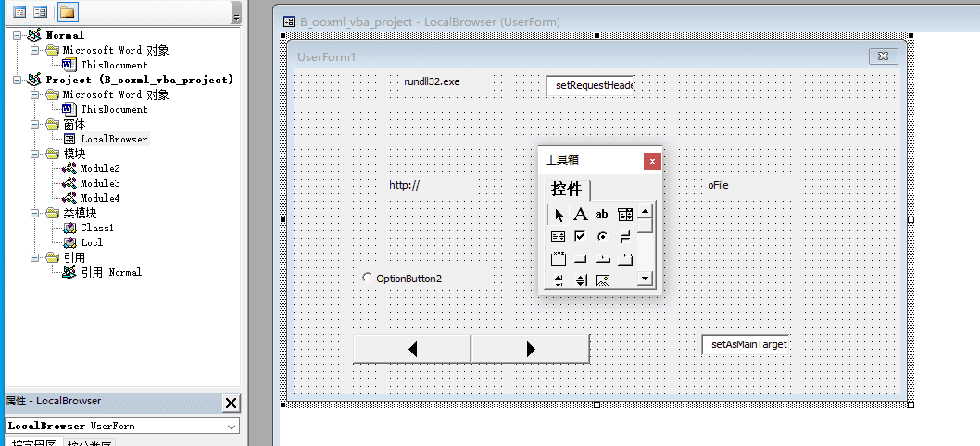Pick the CheckBox control tool
980x446 pixels.
[x=581, y=237]
